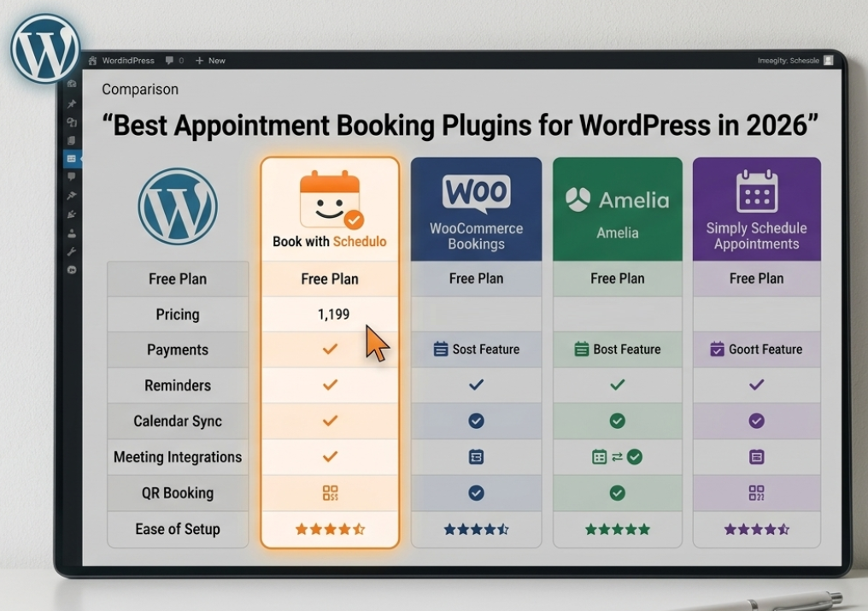Click the Simply Schedule Free Plan cell
The height and width of the screenshot is (611, 868).
pyautogui.click(x=756, y=279)
